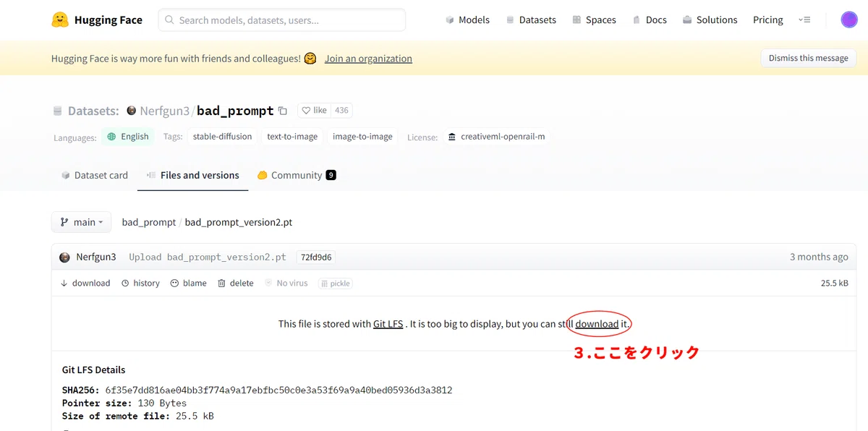Click the 436 likes count
This screenshot has height=431, width=868.
(x=341, y=111)
